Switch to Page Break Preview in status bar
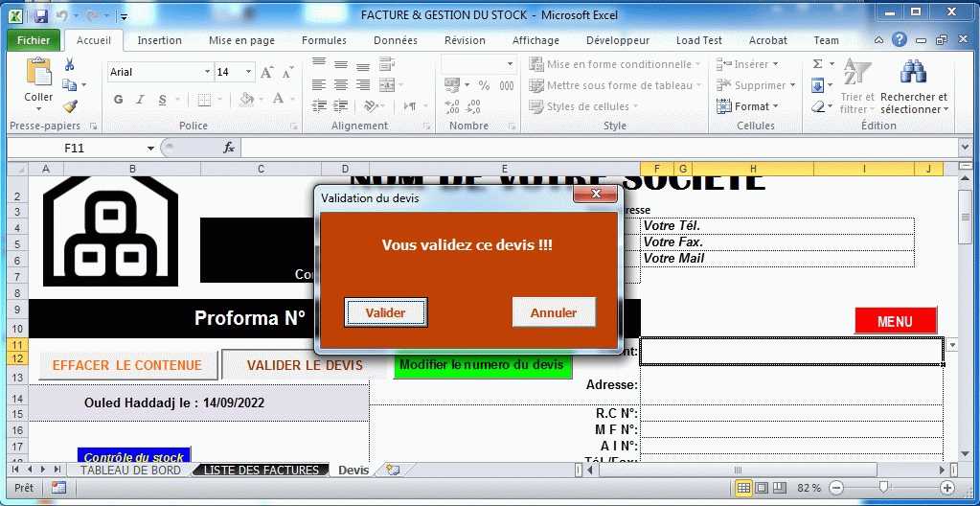980x506 pixels. pos(779,488)
